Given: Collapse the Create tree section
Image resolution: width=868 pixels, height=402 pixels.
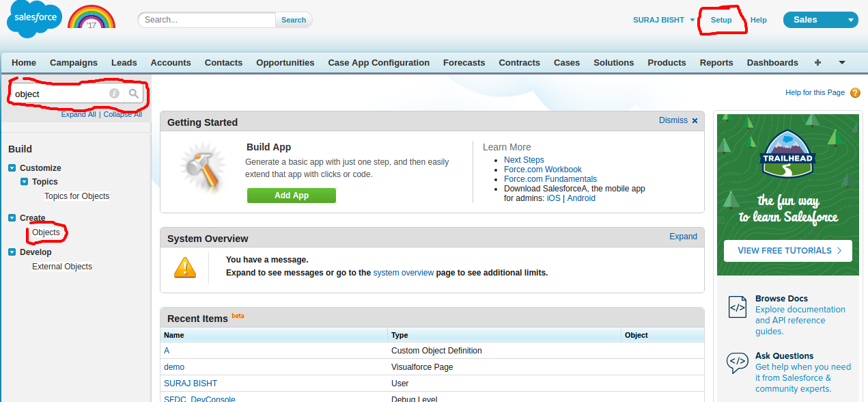Looking at the screenshot, I should coord(12,218).
